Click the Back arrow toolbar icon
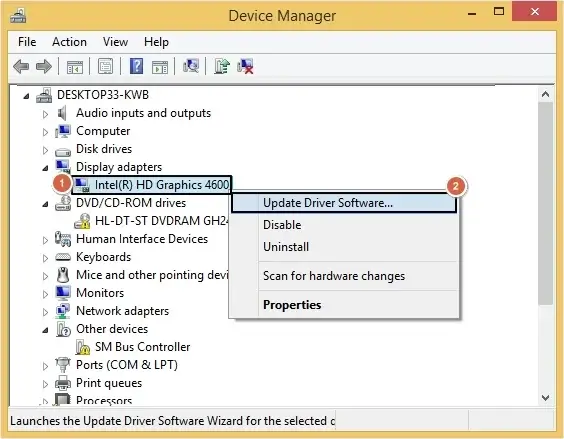 click(21, 67)
